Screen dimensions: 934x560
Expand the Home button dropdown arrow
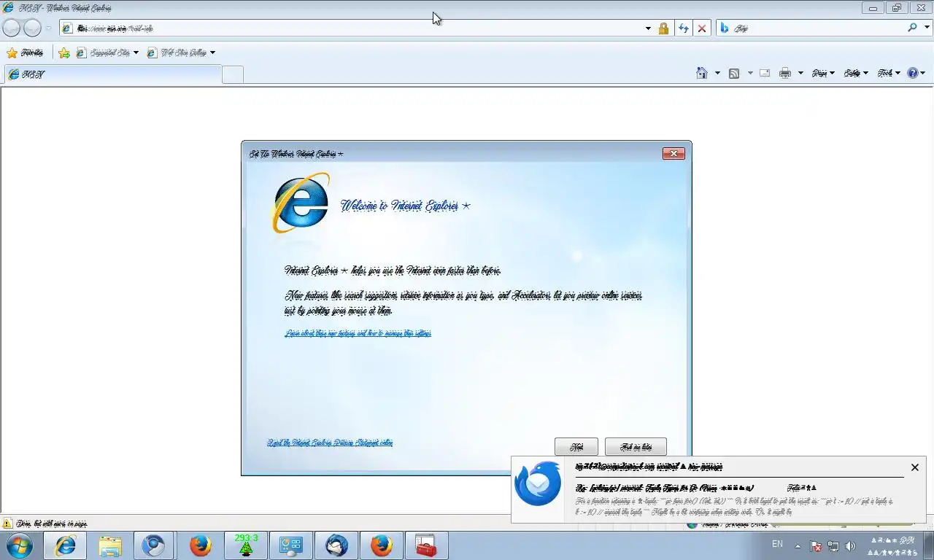pyautogui.click(x=717, y=73)
